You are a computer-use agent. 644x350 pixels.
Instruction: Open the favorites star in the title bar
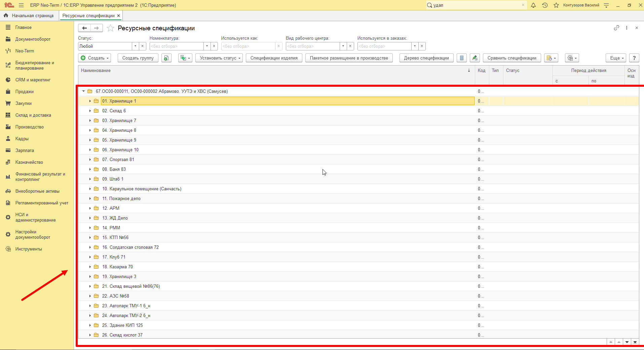pos(556,5)
